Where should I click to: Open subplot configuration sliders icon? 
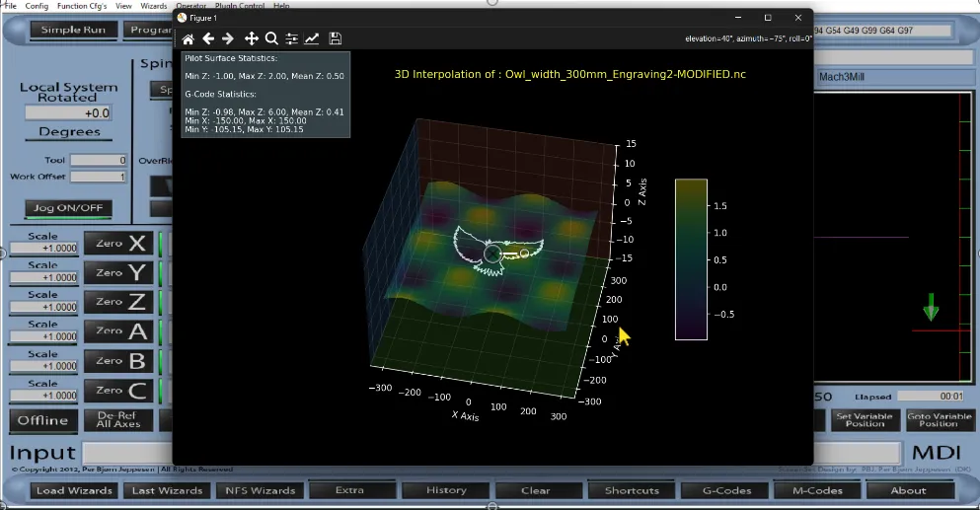pos(292,38)
